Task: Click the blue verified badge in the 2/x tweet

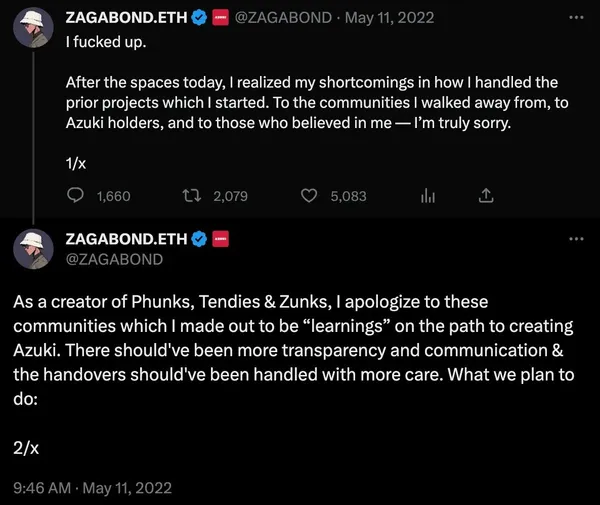Action: pyautogui.click(x=200, y=239)
